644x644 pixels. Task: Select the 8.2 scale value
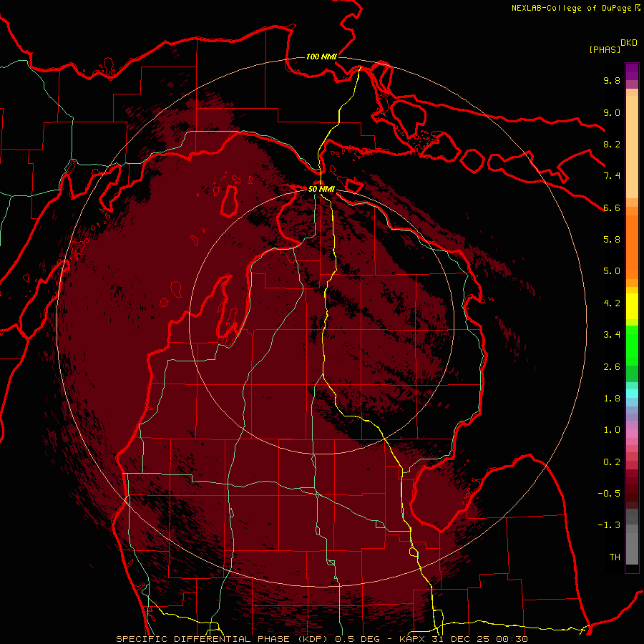(x=612, y=144)
